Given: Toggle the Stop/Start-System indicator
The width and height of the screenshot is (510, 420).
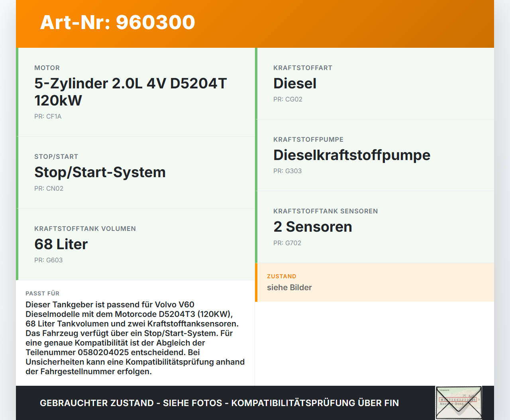Looking at the screenshot, I should (x=100, y=172).
